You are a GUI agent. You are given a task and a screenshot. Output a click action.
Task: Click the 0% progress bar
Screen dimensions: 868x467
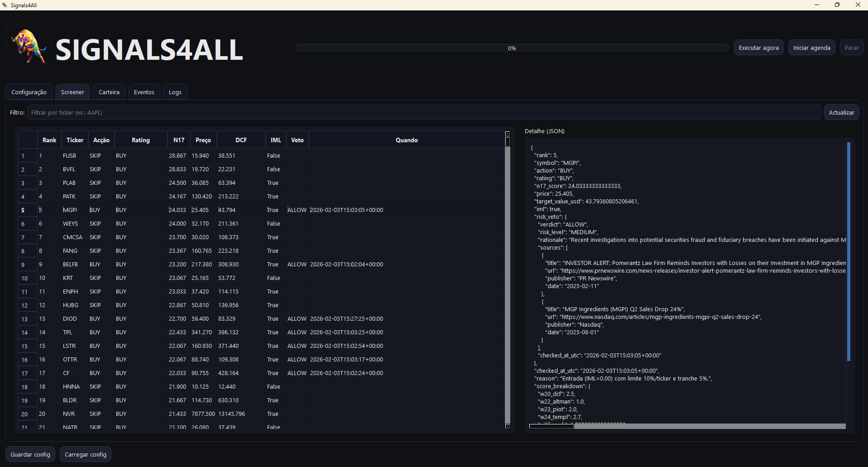tap(511, 48)
